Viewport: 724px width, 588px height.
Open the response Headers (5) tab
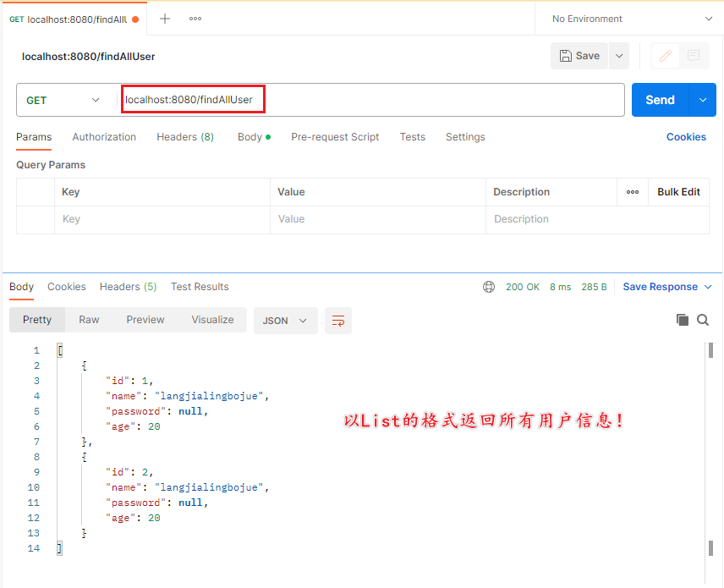coord(128,287)
